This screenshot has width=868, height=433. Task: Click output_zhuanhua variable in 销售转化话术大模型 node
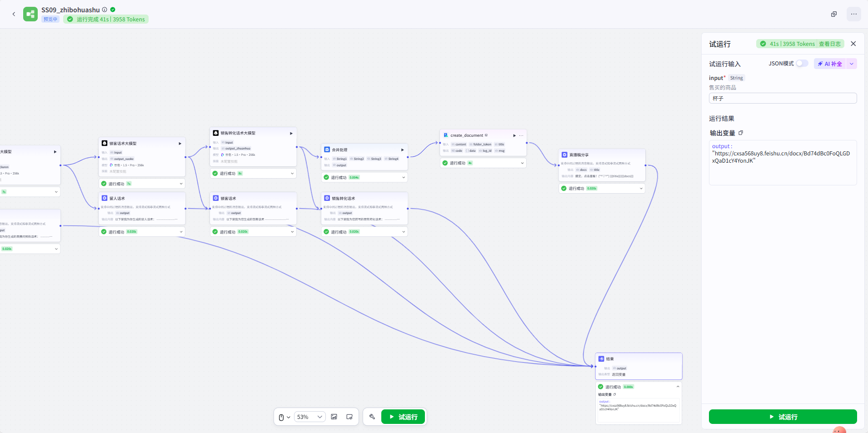237,149
